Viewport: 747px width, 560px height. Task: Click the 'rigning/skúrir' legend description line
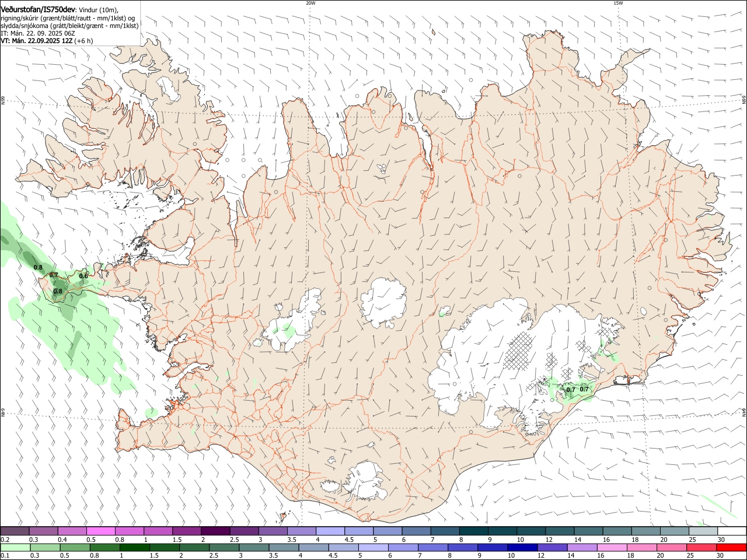(68, 18)
